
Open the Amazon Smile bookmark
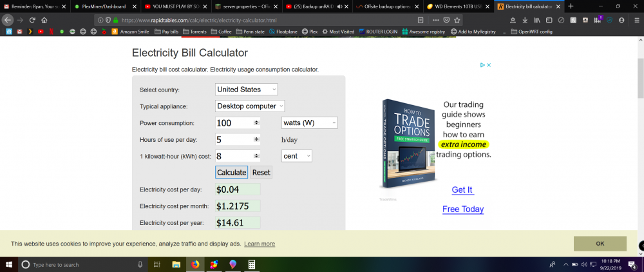pos(130,31)
